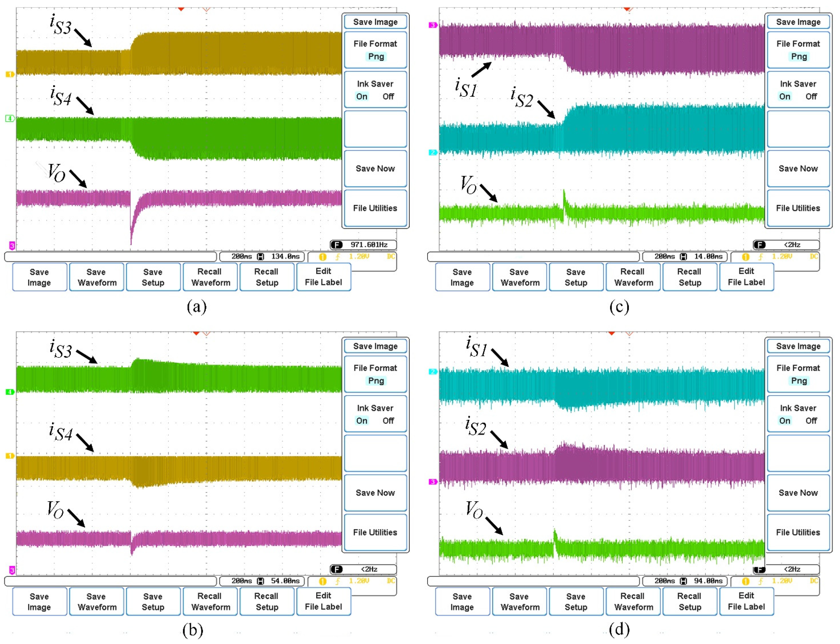Click horizontal delay icon beside 134.0ms
The width and height of the screenshot is (840, 644).
260,256
